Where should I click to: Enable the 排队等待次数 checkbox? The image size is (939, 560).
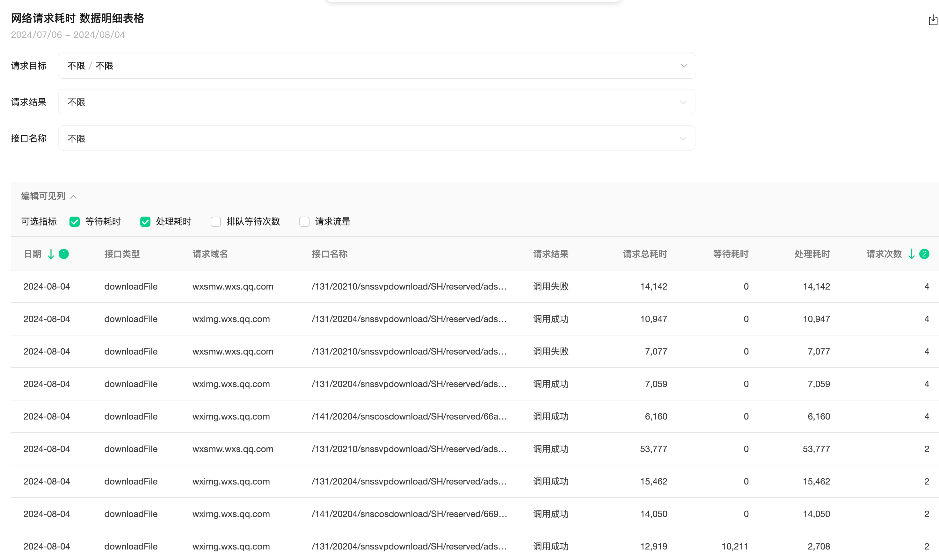(x=215, y=221)
